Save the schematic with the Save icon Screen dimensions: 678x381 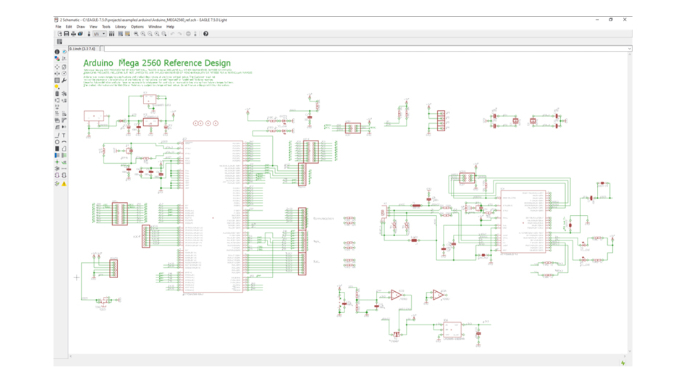[x=67, y=34]
